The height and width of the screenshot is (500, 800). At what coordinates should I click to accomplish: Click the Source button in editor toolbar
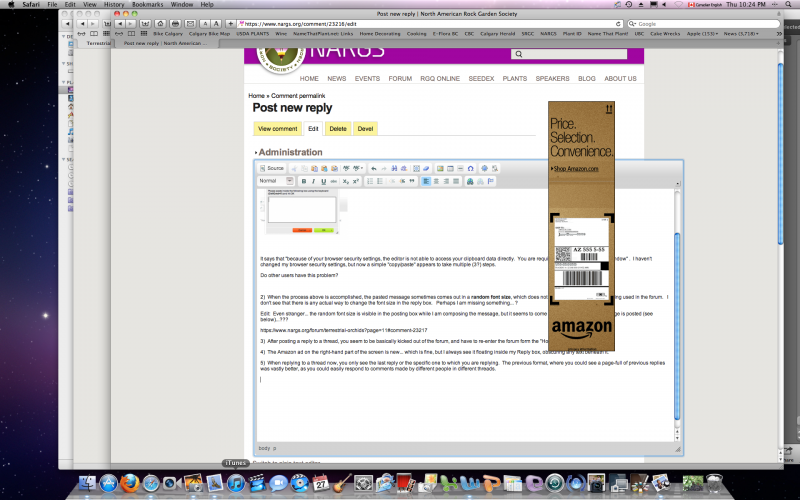click(x=271, y=168)
